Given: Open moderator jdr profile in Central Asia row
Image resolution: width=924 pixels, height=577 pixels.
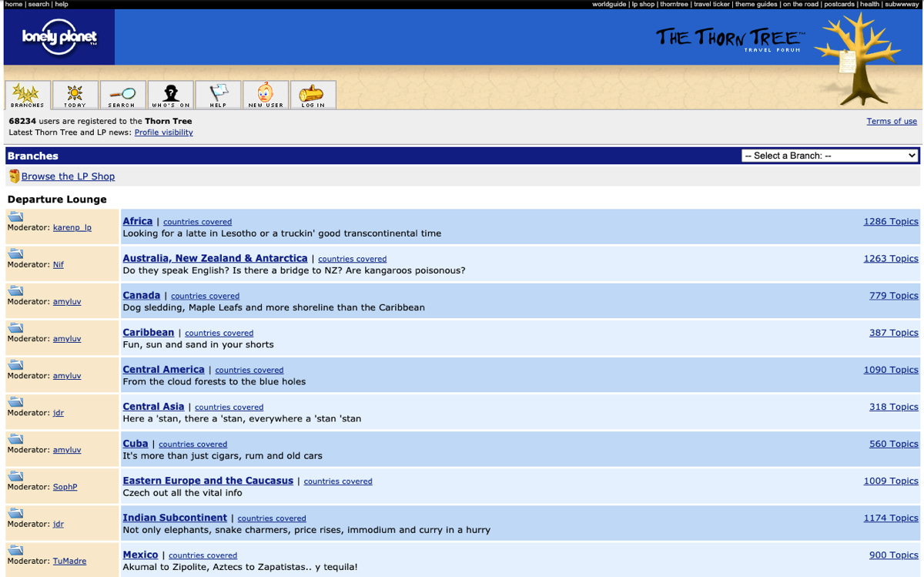Looking at the screenshot, I should tap(59, 413).
